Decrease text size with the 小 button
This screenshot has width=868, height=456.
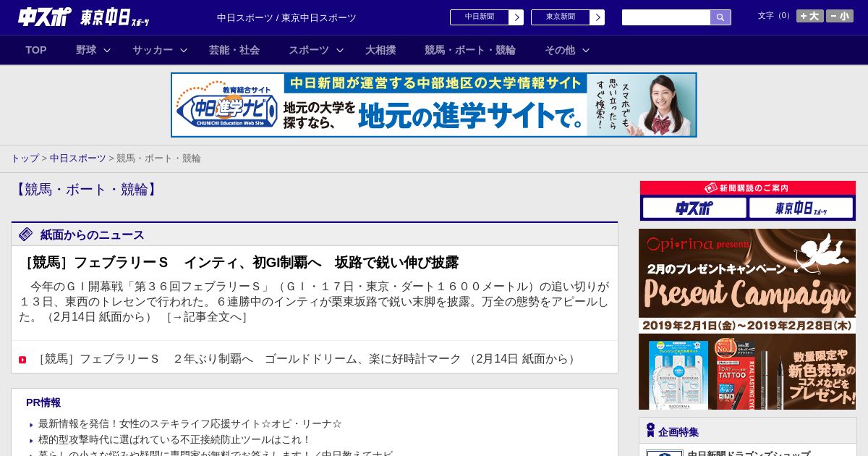[x=840, y=16]
